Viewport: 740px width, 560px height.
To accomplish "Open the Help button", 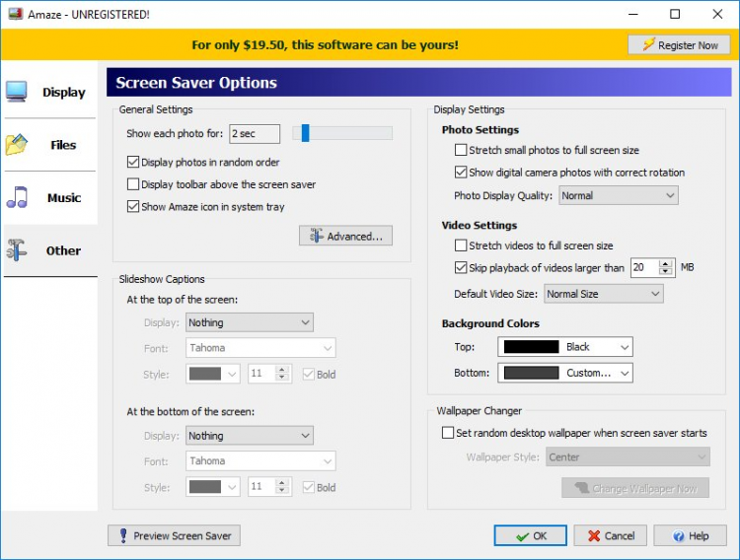I will point(690,535).
